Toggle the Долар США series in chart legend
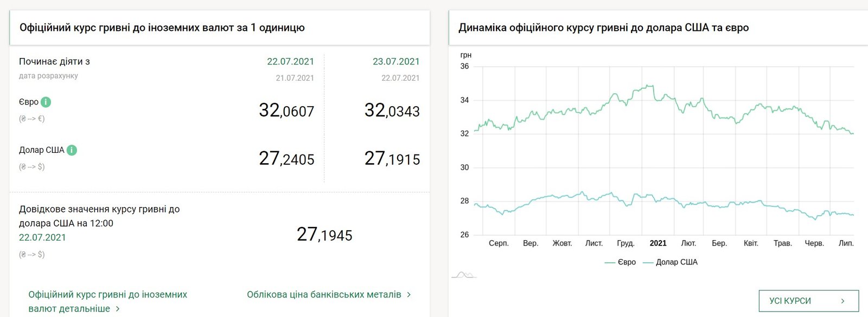This screenshot has height=317, width=868. click(x=670, y=262)
